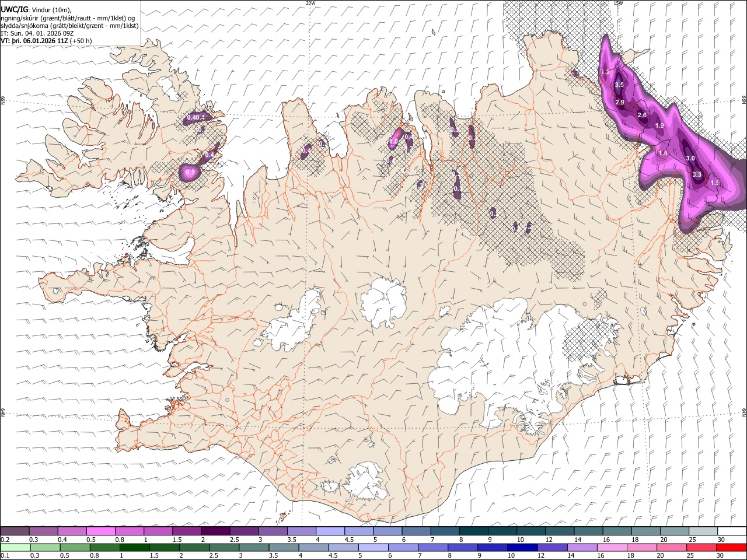Click the snow scale swatch between 4 and 4.5
747x560 pixels.
coord(330,531)
